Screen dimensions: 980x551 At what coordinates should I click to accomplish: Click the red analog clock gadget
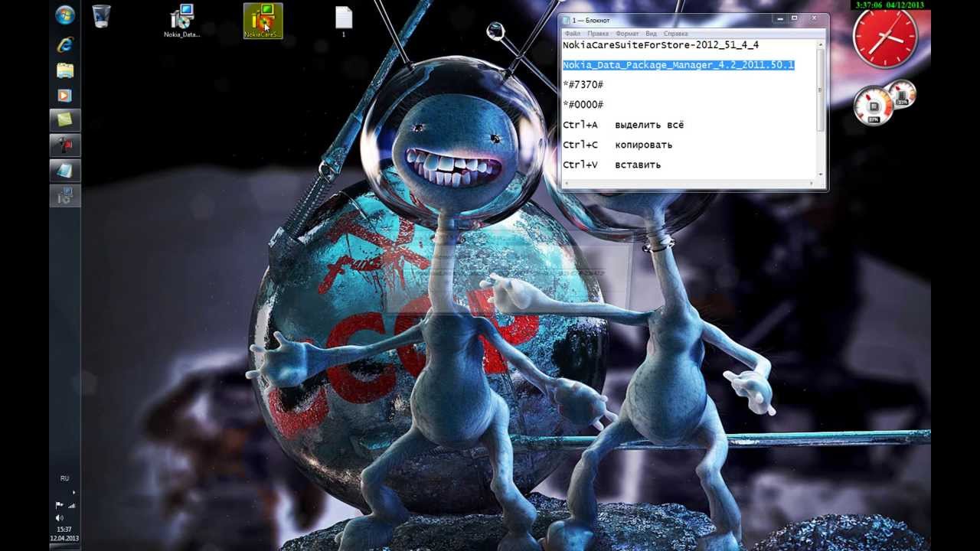pos(885,37)
